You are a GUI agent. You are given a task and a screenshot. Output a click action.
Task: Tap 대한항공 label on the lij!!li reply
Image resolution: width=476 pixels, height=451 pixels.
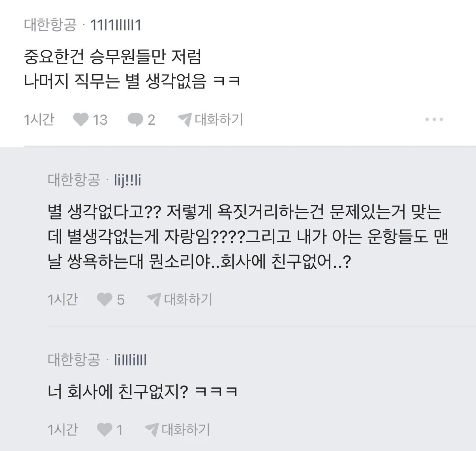pyautogui.click(x=74, y=180)
